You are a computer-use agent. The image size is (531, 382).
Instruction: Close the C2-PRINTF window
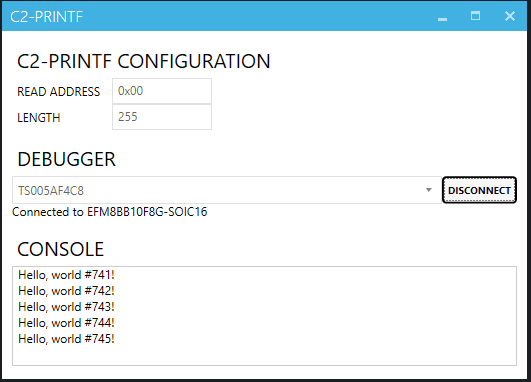point(510,16)
